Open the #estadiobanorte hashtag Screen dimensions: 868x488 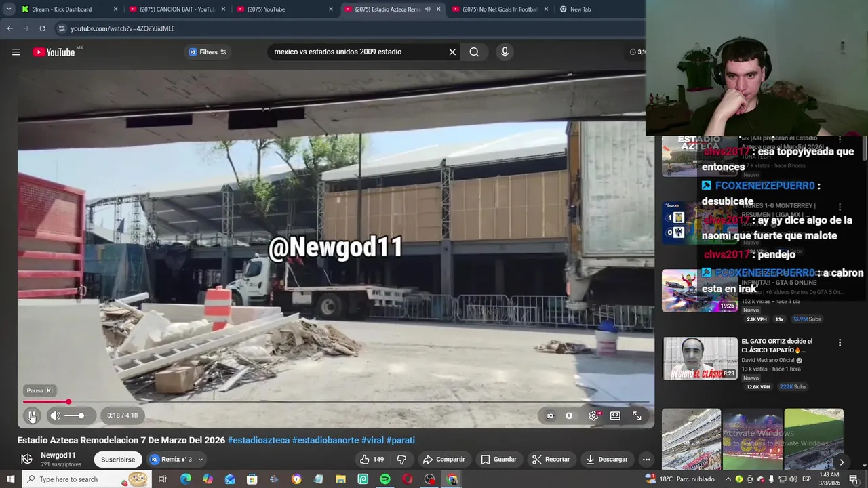pyautogui.click(x=325, y=440)
